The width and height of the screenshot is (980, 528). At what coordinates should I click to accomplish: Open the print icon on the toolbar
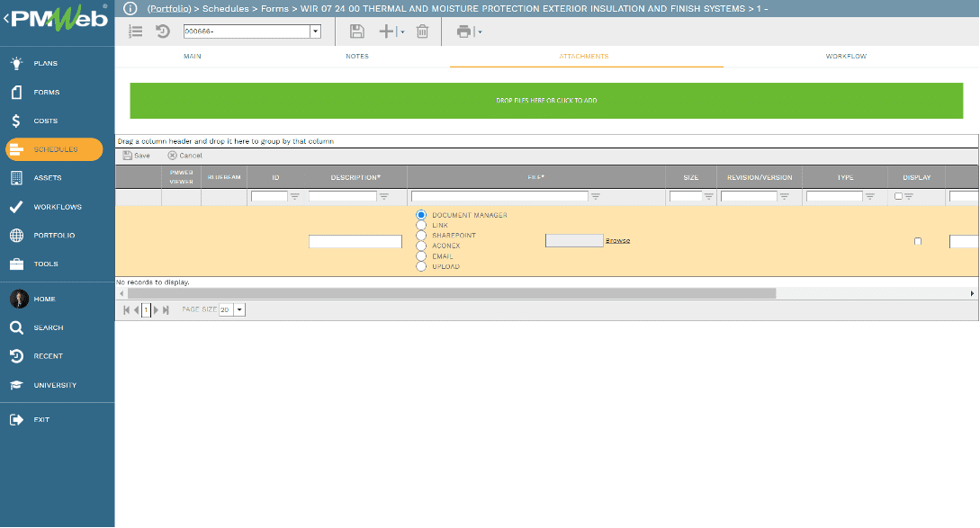click(463, 31)
